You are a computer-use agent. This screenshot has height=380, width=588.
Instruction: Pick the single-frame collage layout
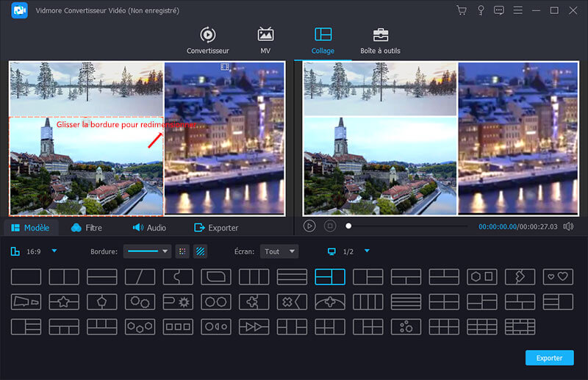(x=26, y=277)
